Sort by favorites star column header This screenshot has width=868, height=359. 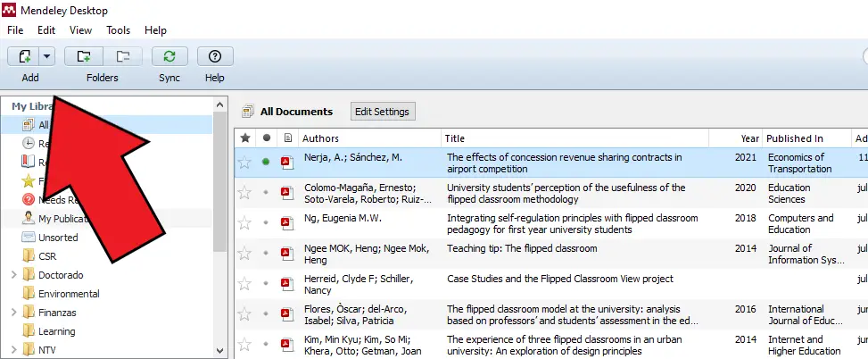click(x=245, y=138)
